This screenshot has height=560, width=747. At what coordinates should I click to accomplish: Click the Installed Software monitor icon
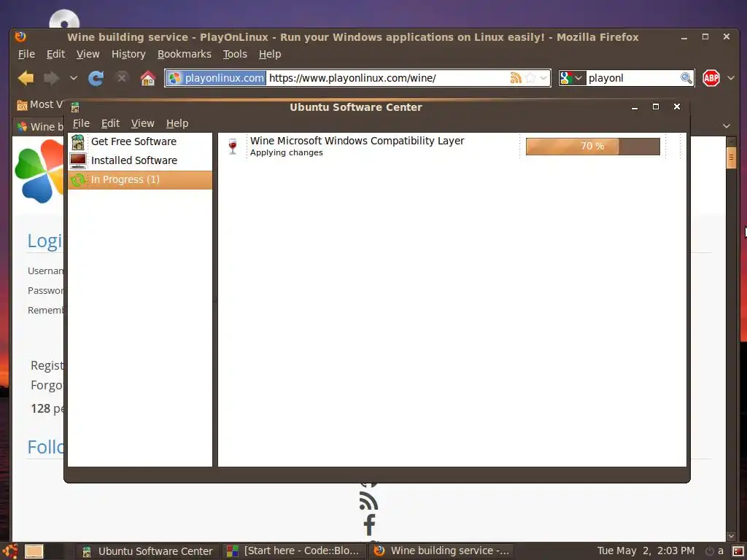tap(77, 161)
